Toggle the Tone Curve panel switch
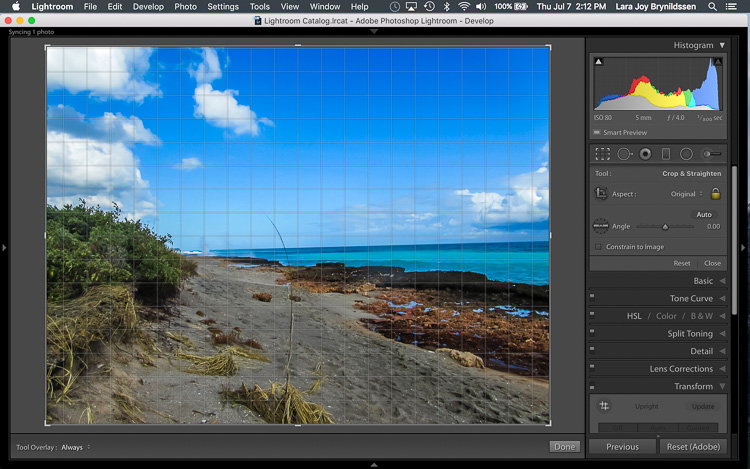 pyautogui.click(x=592, y=296)
